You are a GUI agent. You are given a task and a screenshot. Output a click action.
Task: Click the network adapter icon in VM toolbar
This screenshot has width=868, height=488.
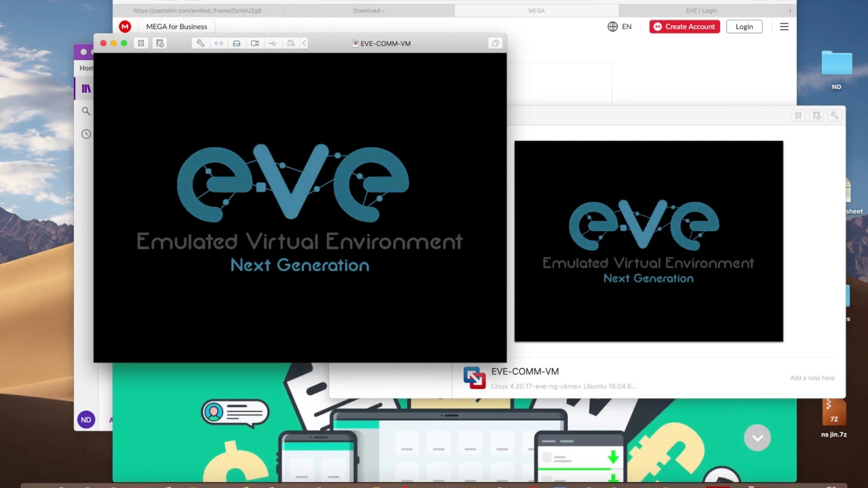pos(218,43)
